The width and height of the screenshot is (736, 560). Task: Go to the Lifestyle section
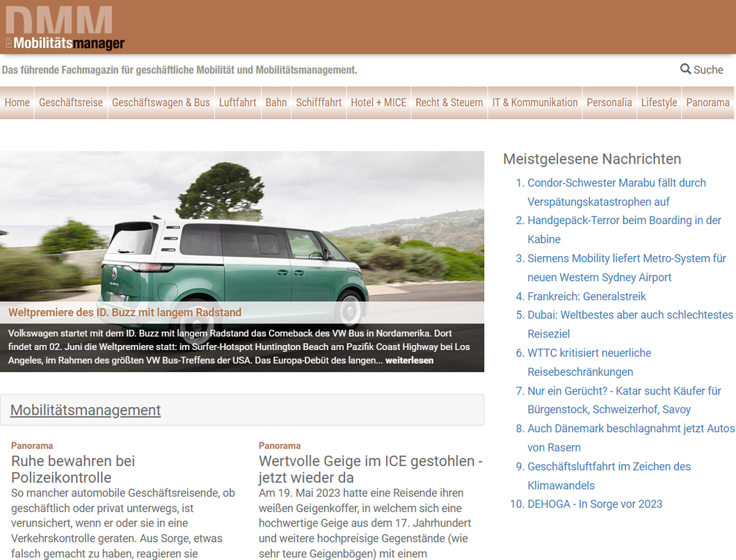[659, 102]
